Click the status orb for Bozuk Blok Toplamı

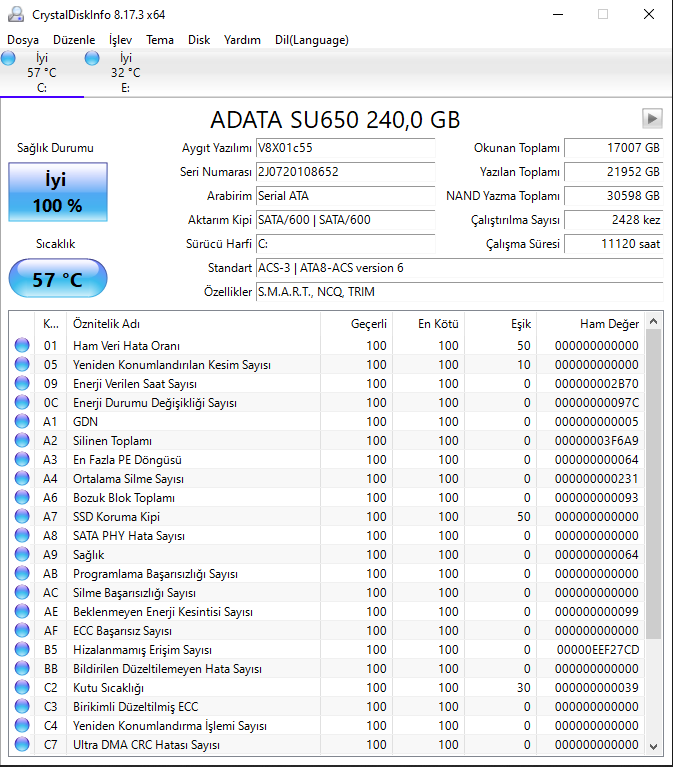tap(22, 497)
